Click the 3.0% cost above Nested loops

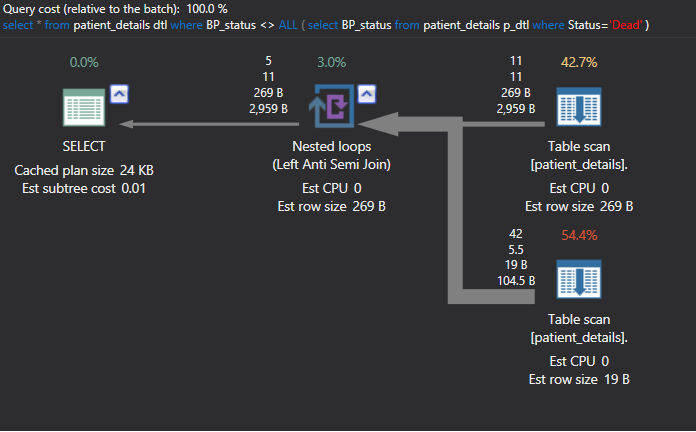click(x=331, y=62)
